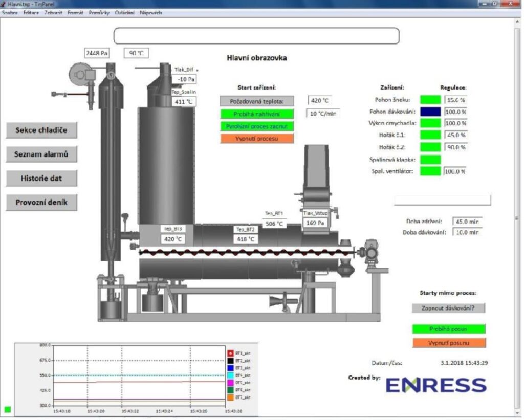The width and height of the screenshot is (524, 420).
Task: Open Seznam alarmů list
Action: click(41, 154)
